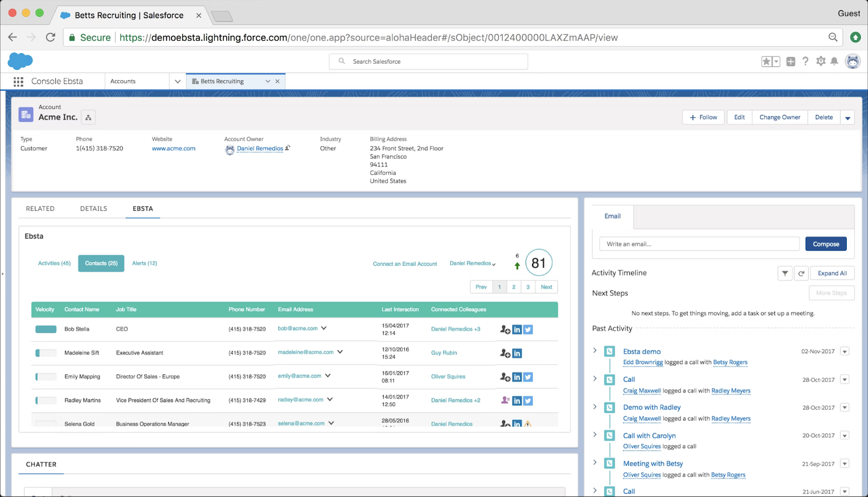Open the Salesforce cloud logo home

pos(21,61)
